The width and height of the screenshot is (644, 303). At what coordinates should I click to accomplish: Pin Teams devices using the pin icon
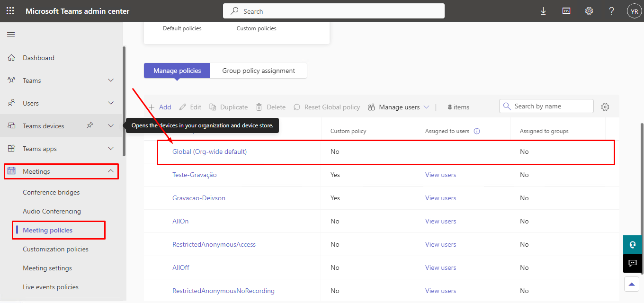pyautogui.click(x=90, y=125)
